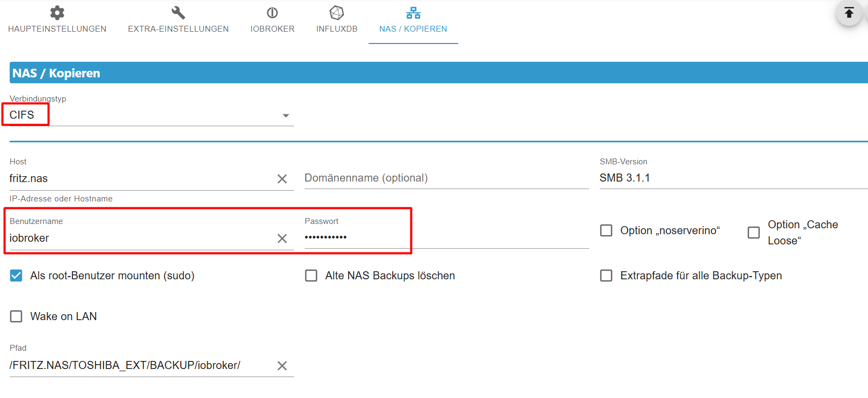Image resolution: width=868 pixels, height=398 pixels.
Task: Click the ioBroker logo icon
Action: tap(273, 13)
